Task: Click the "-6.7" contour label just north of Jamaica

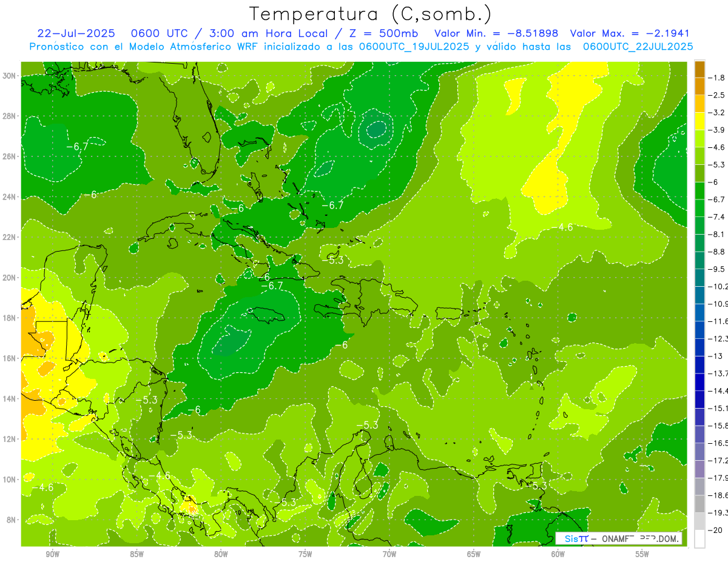Action: (272, 286)
